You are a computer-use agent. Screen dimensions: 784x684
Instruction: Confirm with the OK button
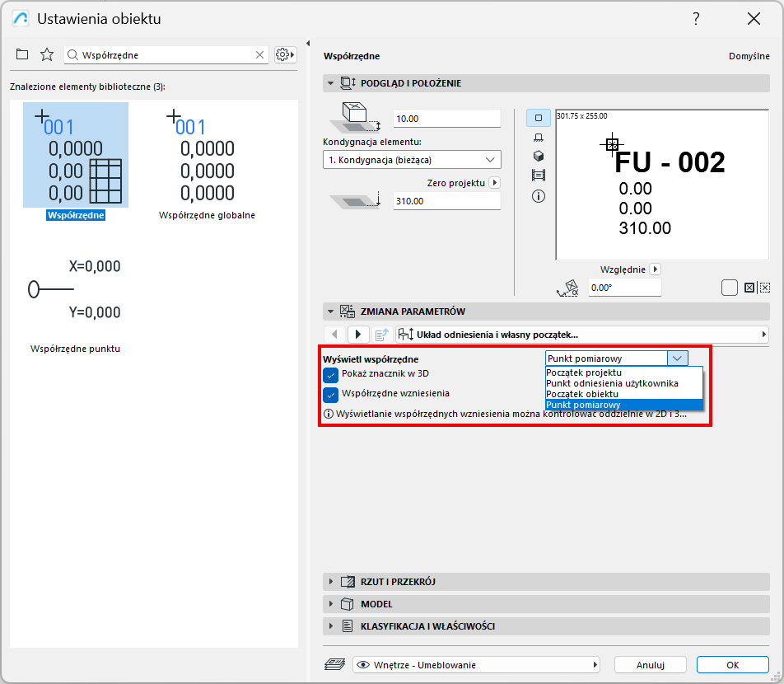pyautogui.click(x=732, y=664)
